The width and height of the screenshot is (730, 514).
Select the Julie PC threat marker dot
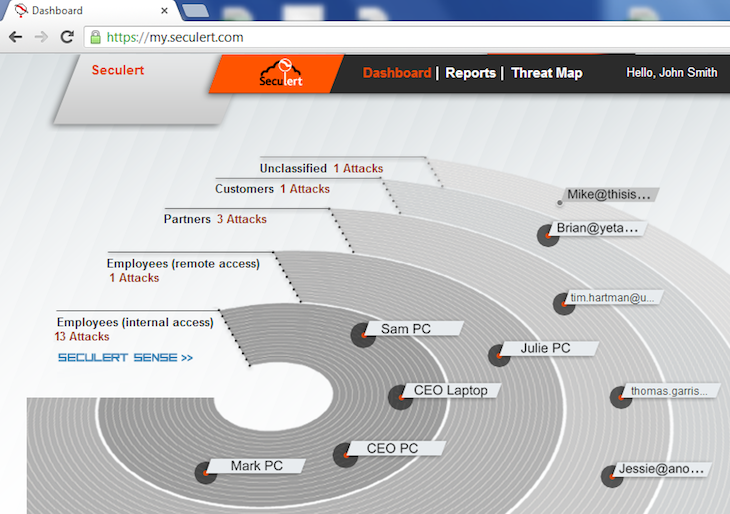[x=499, y=355]
